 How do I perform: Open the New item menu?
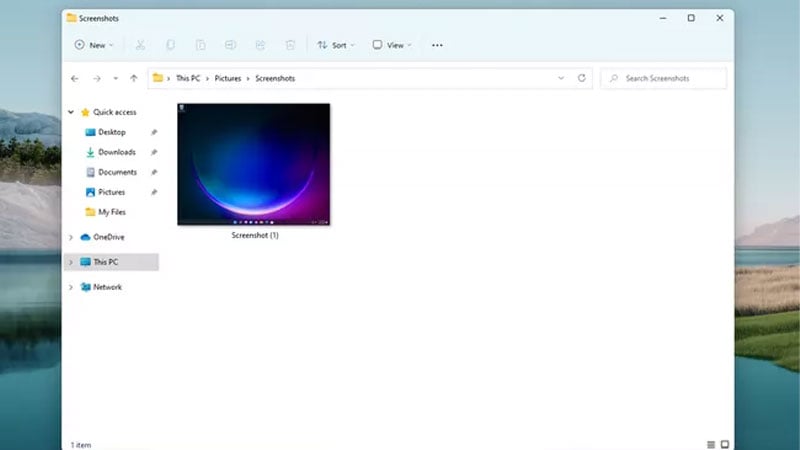point(94,45)
